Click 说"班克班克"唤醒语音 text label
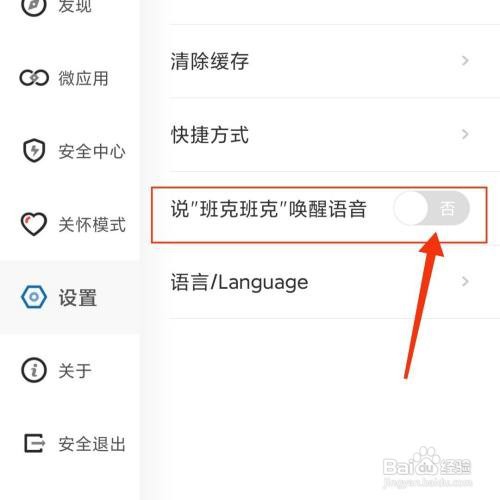Viewport: 500px width, 500px height. (x=269, y=209)
